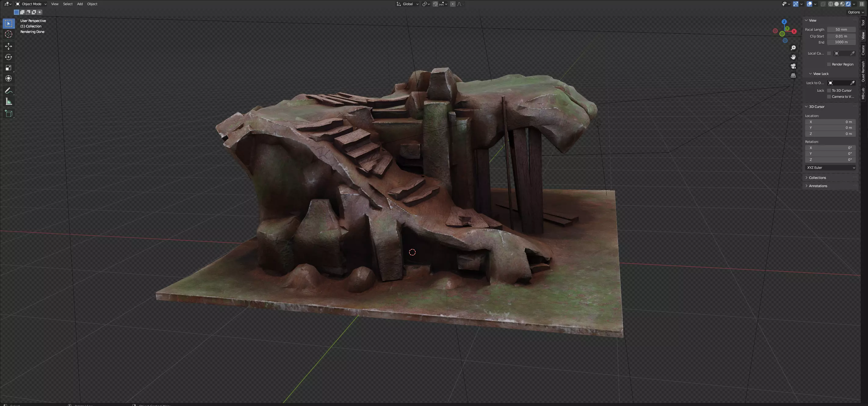Switch to Solid viewport shading
Image resolution: width=868 pixels, height=406 pixels.
(837, 4)
